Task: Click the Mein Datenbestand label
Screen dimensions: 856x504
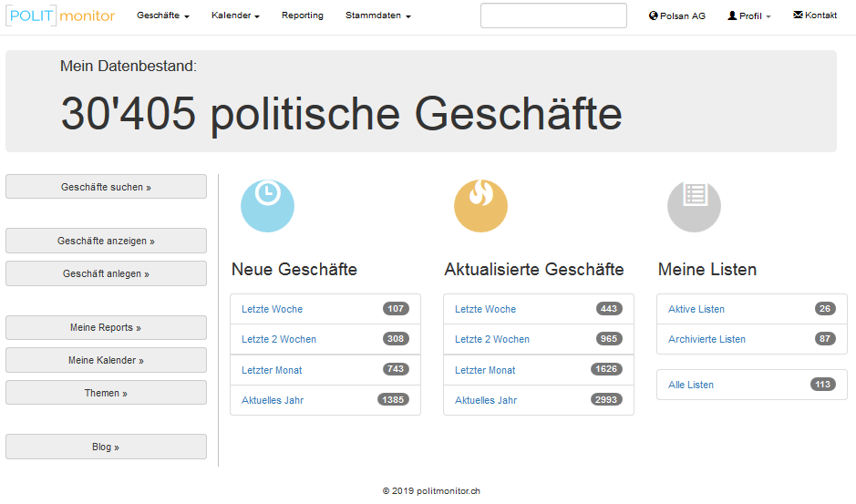Action: [x=129, y=66]
